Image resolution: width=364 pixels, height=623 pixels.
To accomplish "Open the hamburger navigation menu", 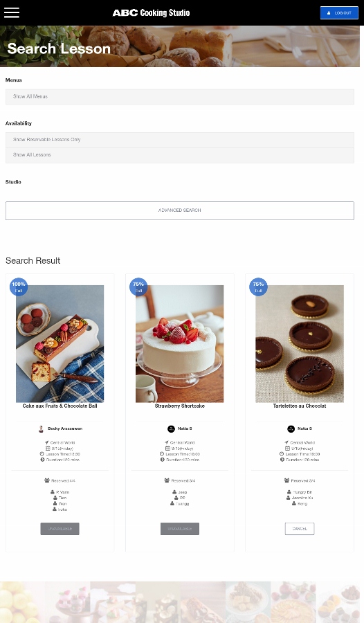I will (x=12, y=12).
